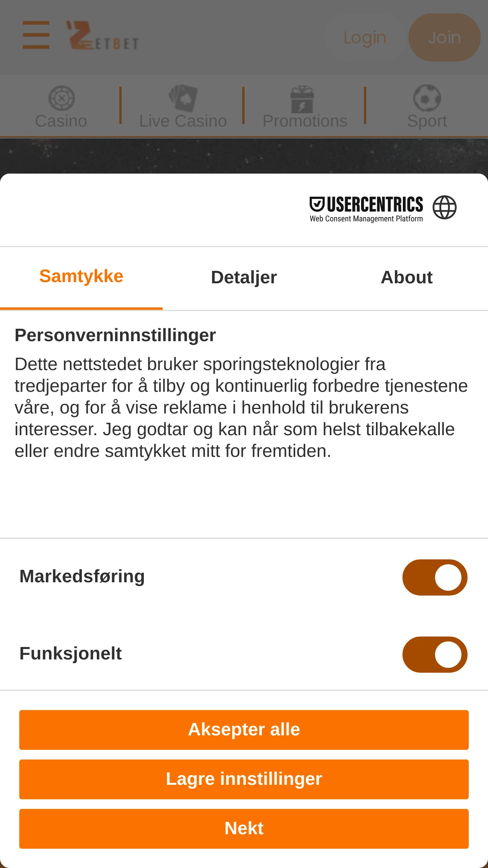
Task: Click the Login button
Action: (x=365, y=37)
